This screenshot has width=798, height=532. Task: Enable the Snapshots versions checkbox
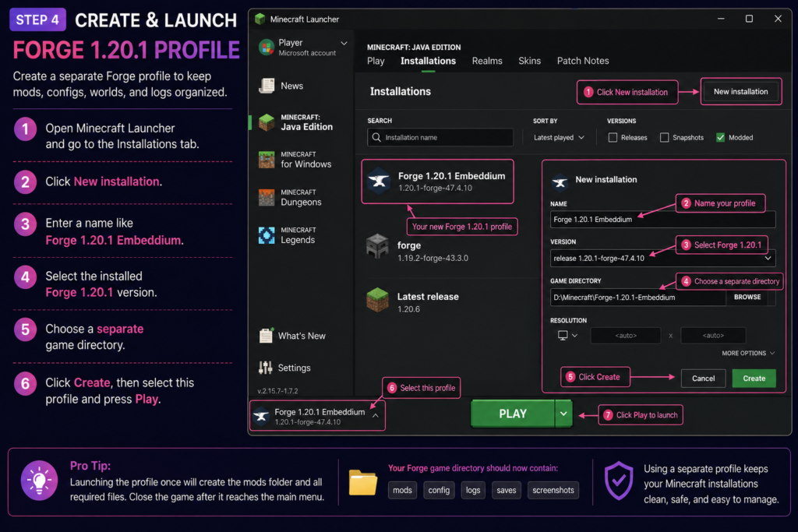click(664, 137)
